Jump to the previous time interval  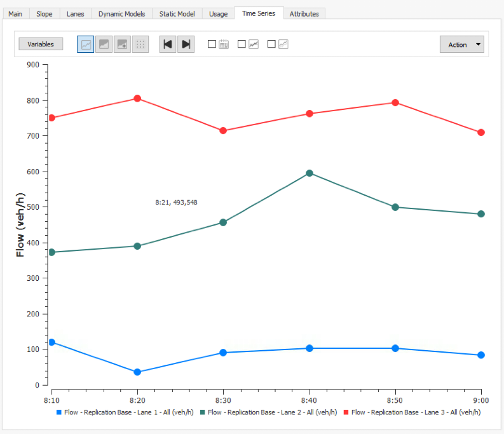click(168, 44)
